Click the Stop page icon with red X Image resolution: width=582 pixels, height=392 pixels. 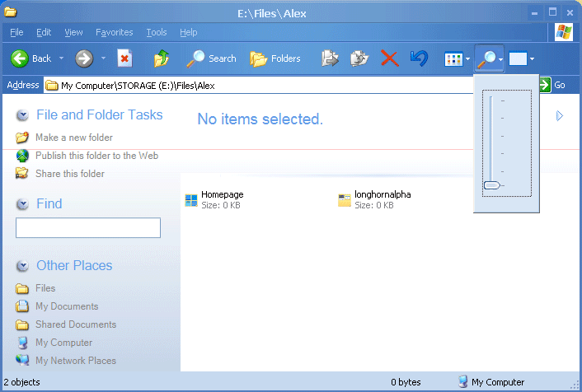[x=124, y=58]
